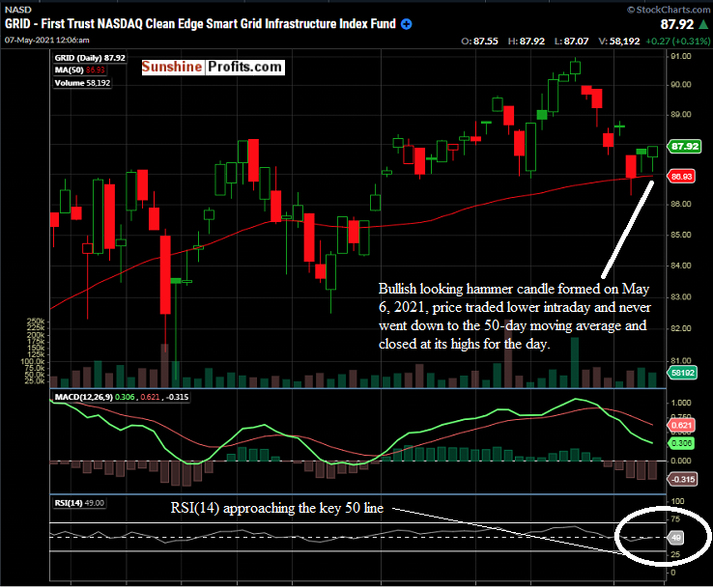Click the RSI 25 axis label

pyautogui.click(x=675, y=554)
